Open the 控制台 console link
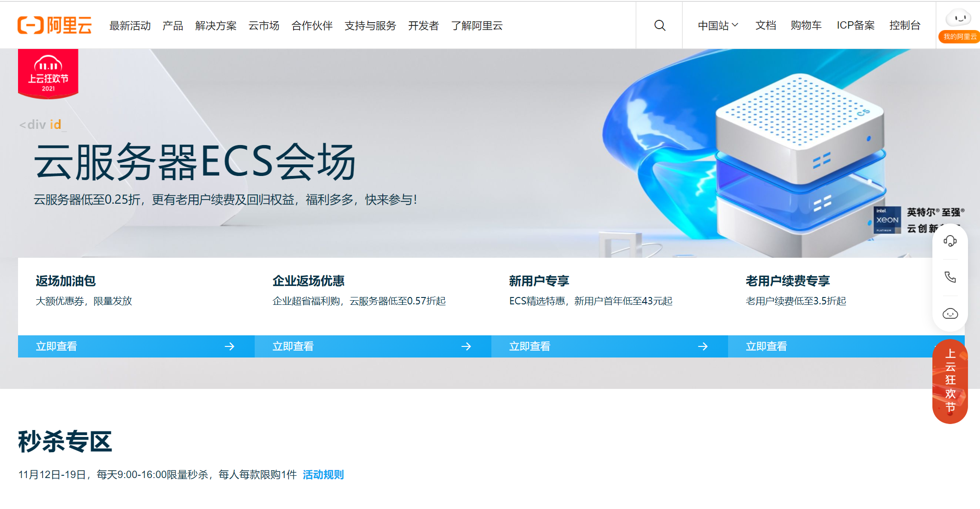Image resolution: width=980 pixels, height=509 pixels. pyautogui.click(x=905, y=25)
